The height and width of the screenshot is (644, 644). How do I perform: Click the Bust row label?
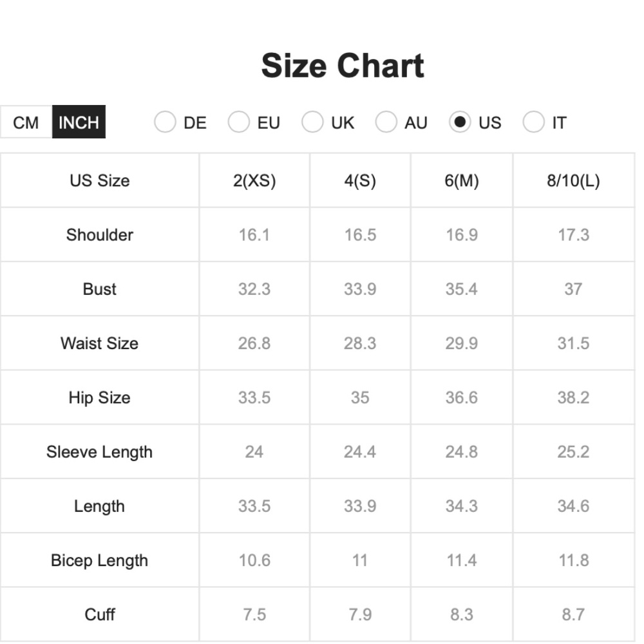[100, 289]
